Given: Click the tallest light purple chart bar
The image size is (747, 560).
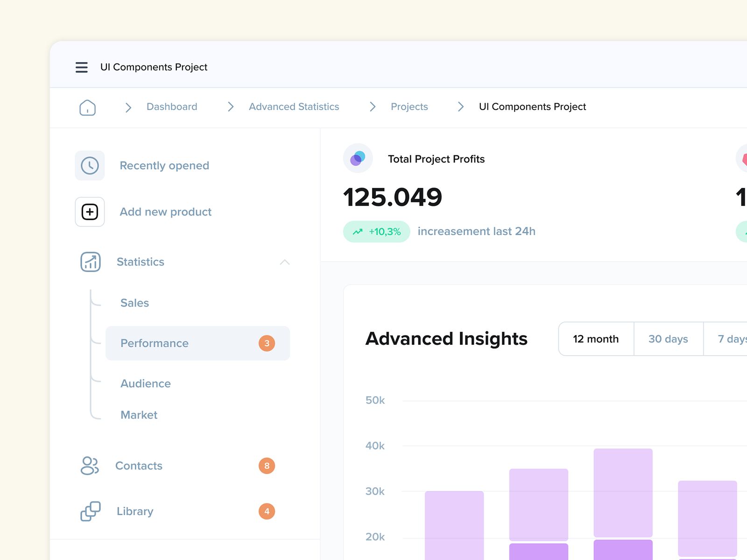Looking at the screenshot, I should tap(623, 493).
